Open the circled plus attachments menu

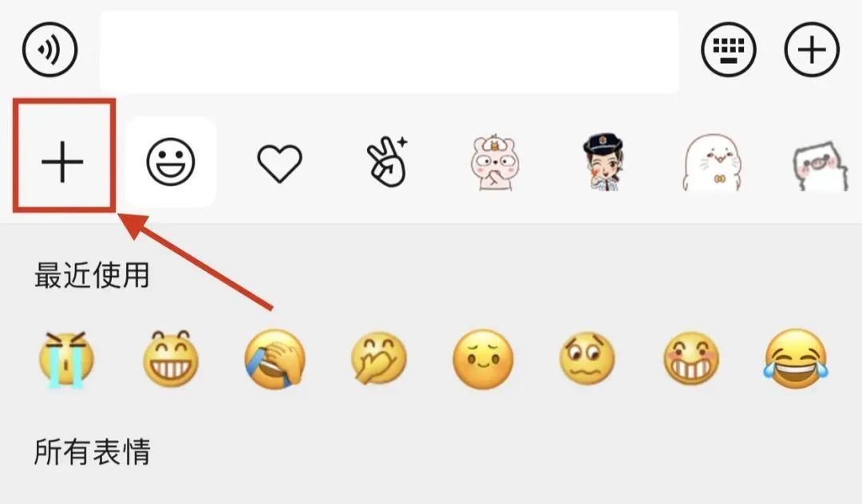(812, 49)
